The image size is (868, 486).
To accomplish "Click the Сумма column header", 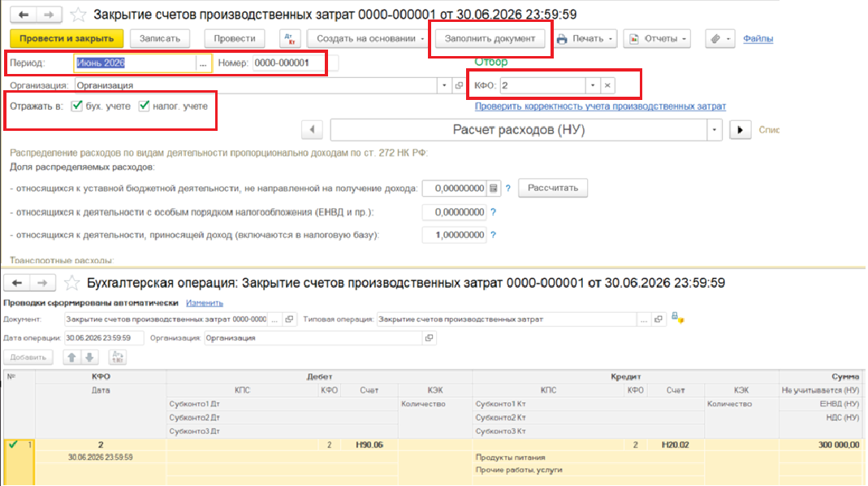I will 822,377.
